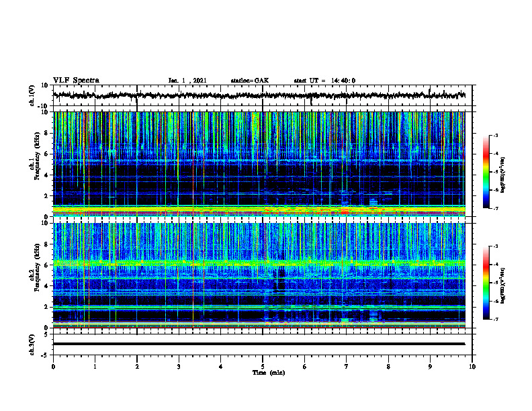
Task: Click the ch.1 spectrogram color scale bar
Action: click(x=486, y=172)
